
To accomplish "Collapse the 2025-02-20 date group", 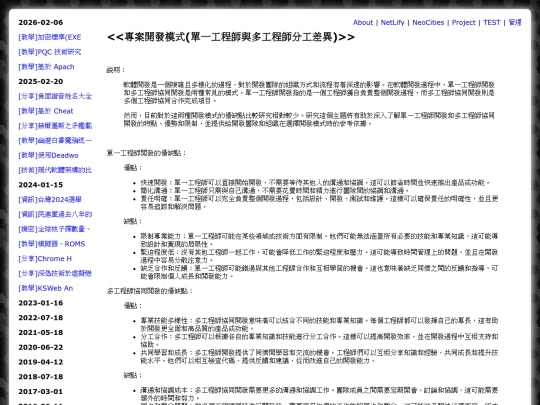I will point(41,82).
